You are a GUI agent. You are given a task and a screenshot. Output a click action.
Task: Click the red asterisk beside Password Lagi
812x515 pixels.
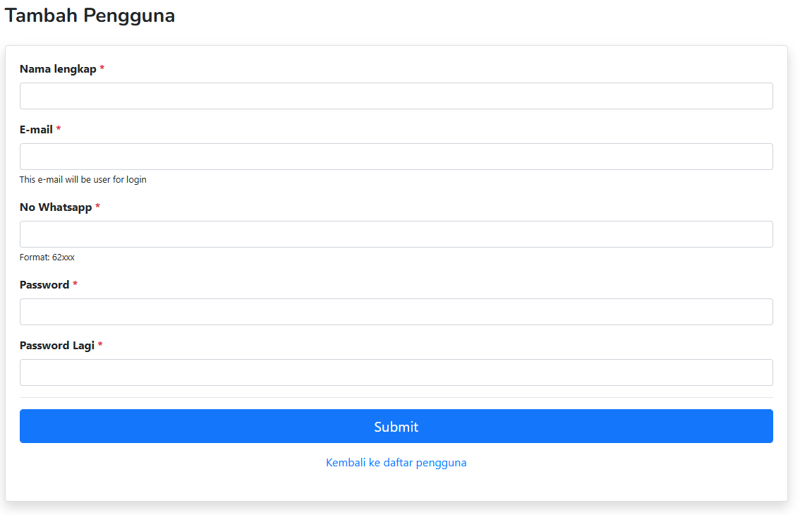coord(100,346)
